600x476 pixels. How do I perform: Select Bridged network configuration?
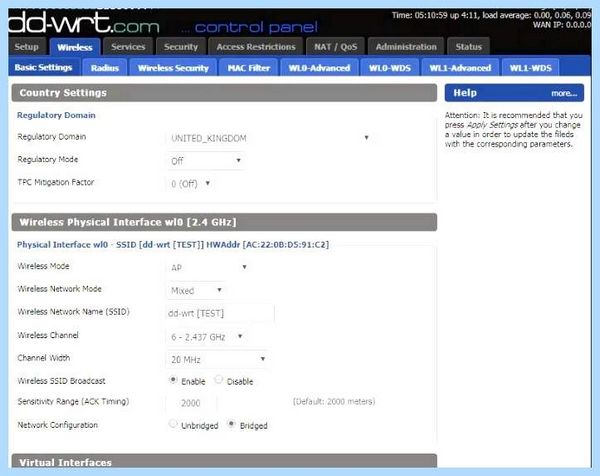(x=231, y=424)
